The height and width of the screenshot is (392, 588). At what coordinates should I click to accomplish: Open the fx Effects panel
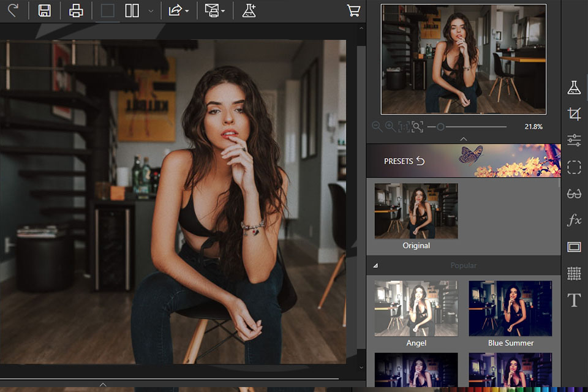point(574,220)
